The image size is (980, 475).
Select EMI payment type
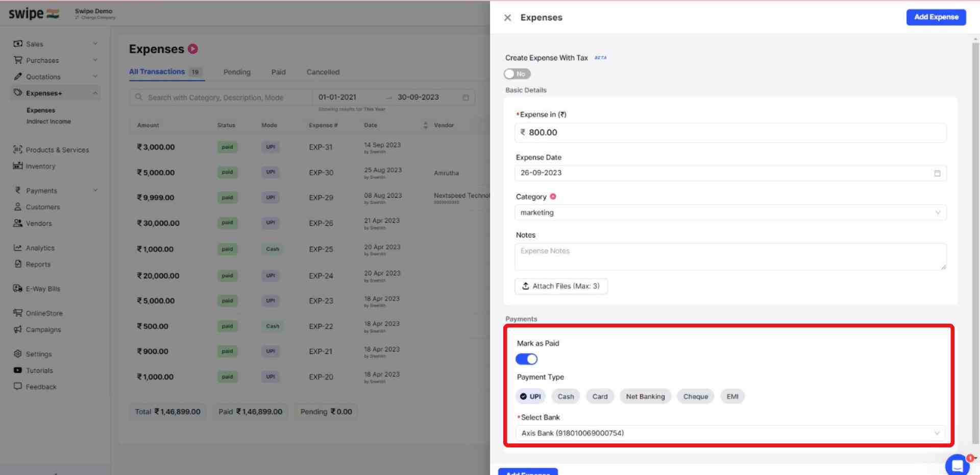coord(732,396)
